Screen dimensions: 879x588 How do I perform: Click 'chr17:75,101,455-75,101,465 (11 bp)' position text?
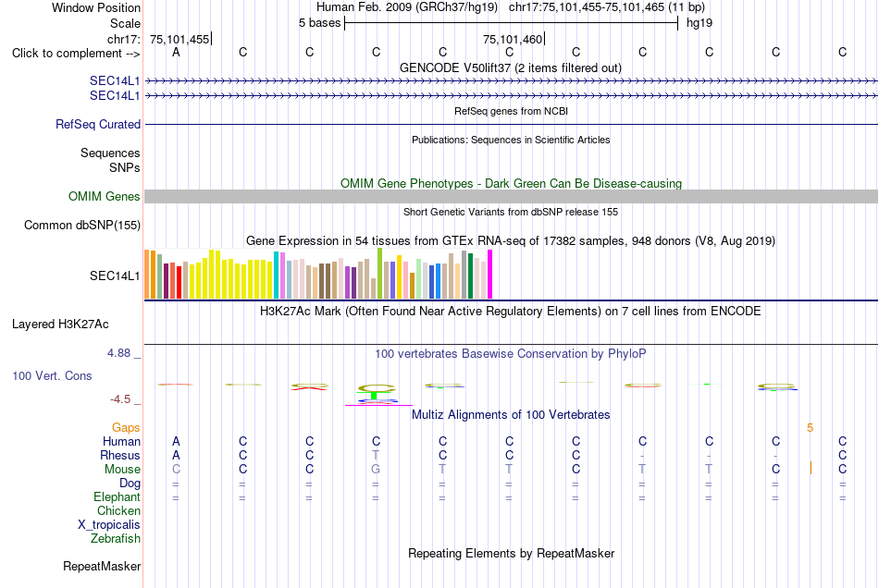pyautogui.click(x=607, y=7)
